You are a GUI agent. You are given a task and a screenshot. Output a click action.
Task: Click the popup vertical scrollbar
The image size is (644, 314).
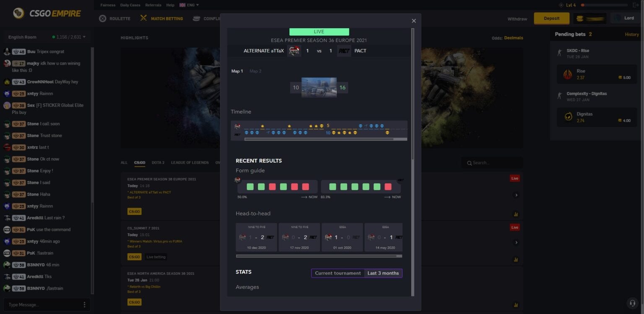413,94
